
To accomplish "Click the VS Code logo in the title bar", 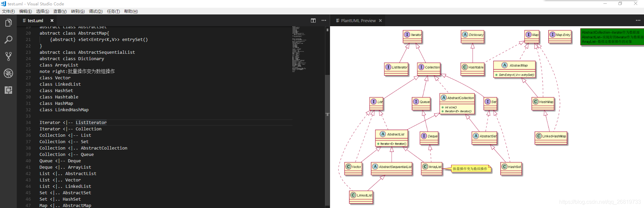I will (x=3, y=4).
